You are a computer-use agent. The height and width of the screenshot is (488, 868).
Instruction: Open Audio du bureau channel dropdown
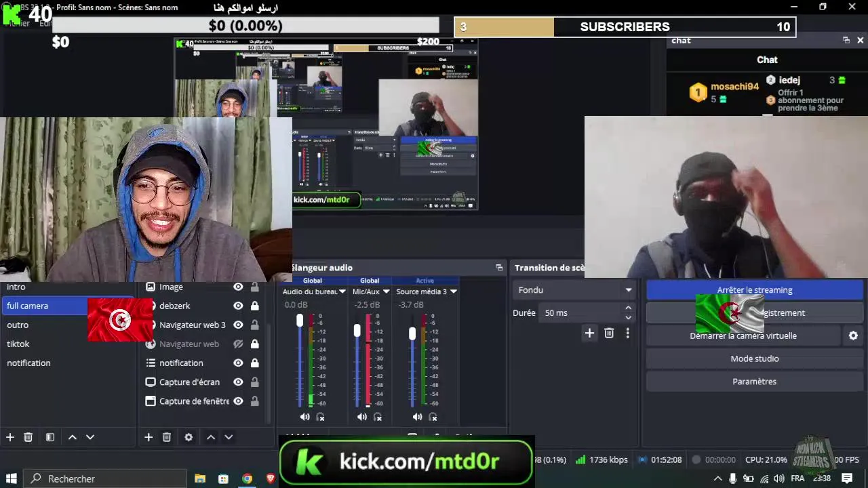pos(342,291)
